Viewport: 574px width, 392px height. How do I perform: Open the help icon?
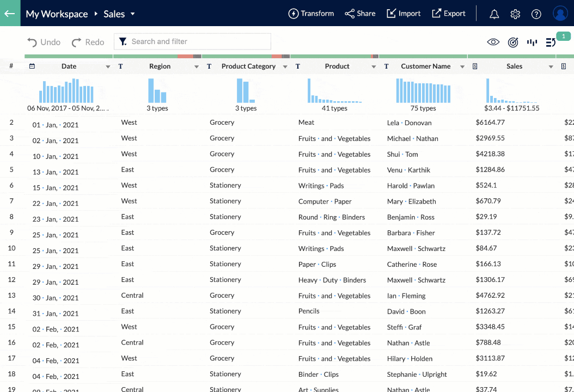[x=536, y=14]
